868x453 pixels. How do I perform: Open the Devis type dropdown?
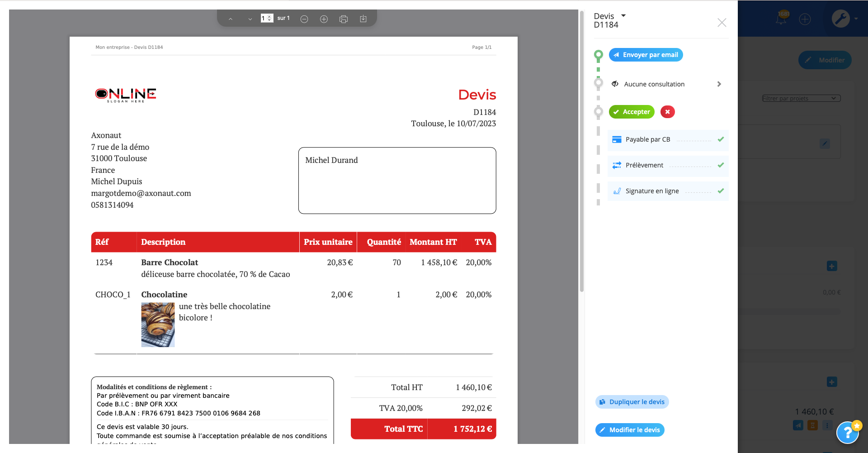click(x=623, y=15)
